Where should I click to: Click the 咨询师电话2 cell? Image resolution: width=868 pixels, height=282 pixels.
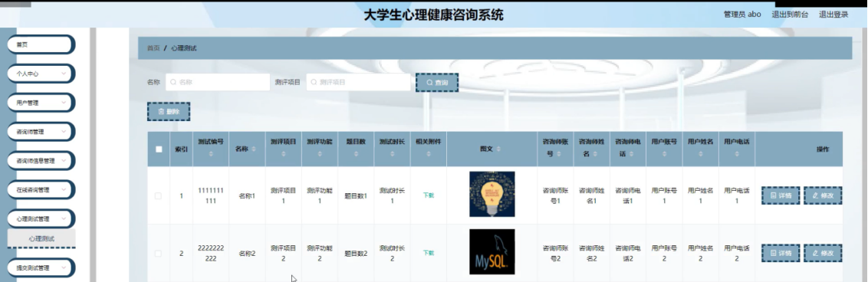[x=628, y=253]
